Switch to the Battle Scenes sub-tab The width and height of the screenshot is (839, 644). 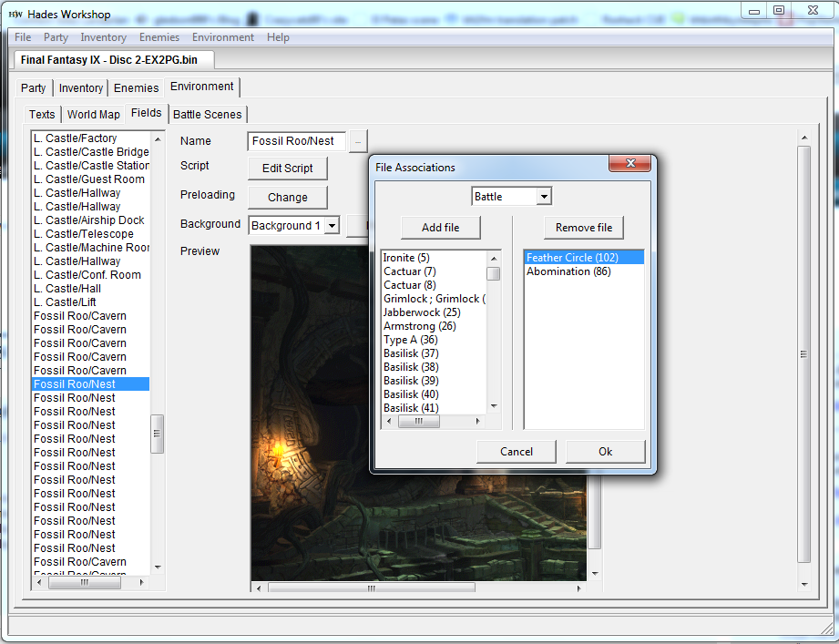point(207,115)
